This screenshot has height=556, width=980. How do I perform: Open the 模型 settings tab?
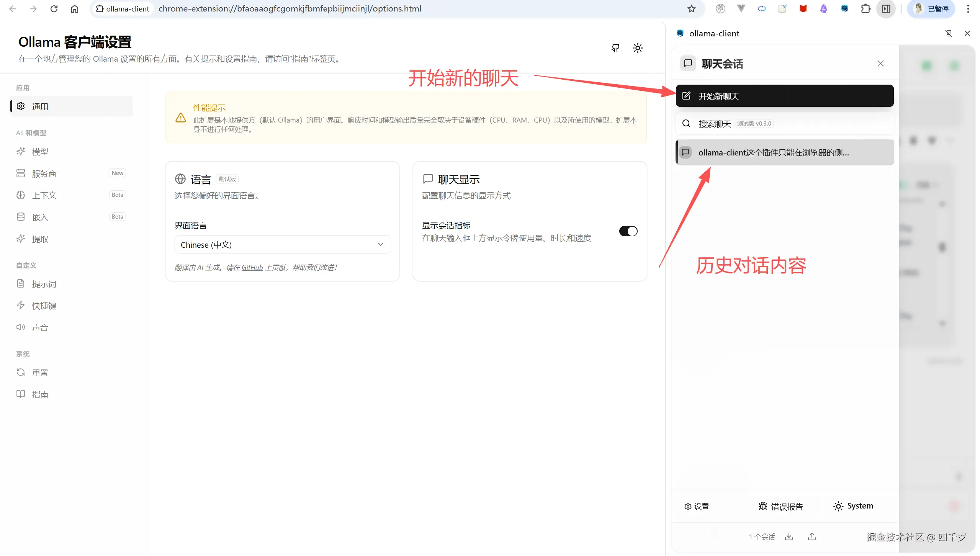[40, 152]
